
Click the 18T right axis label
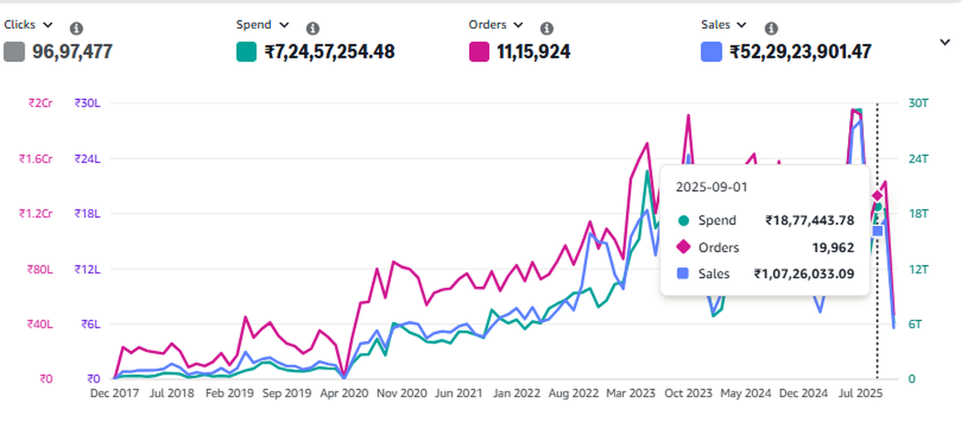point(918,213)
